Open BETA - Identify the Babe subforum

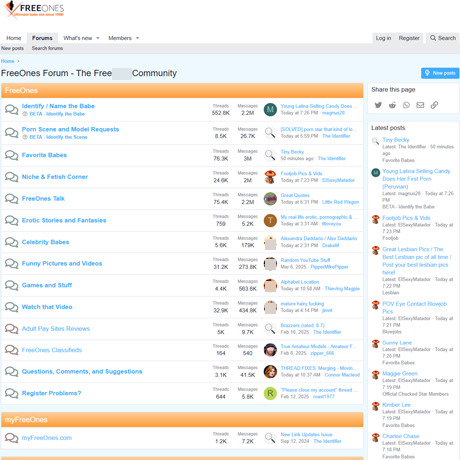point(57,114)
